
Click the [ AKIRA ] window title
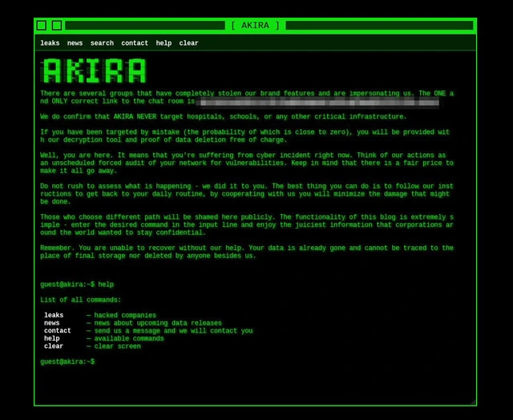pyautogui.click(x=255, y=26)
